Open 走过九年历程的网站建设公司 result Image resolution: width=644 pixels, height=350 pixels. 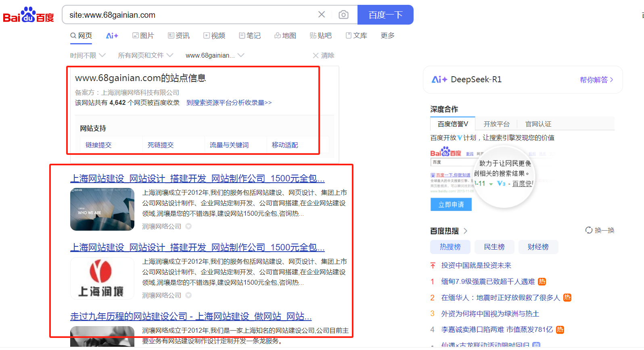191,316
